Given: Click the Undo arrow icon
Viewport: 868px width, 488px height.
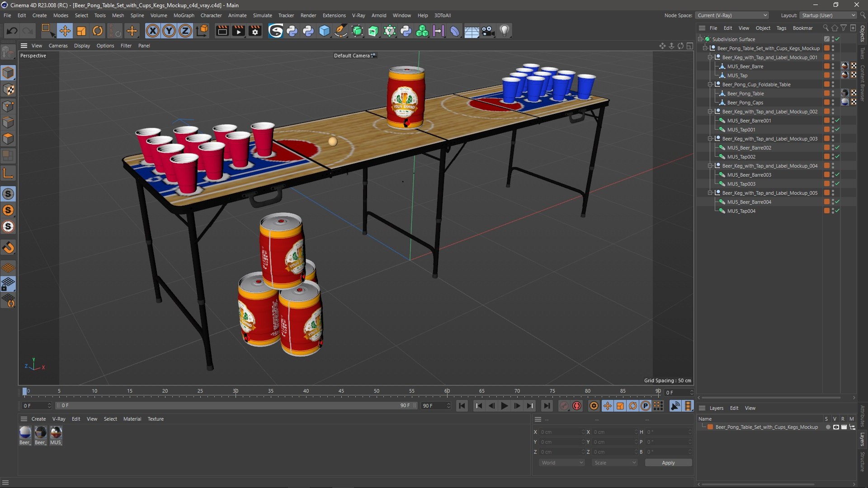Looking at the screenshot, I should click(12, 31).
